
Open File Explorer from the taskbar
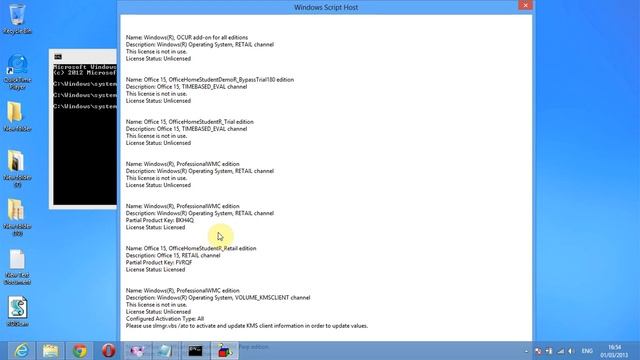[x=51, y=351]
